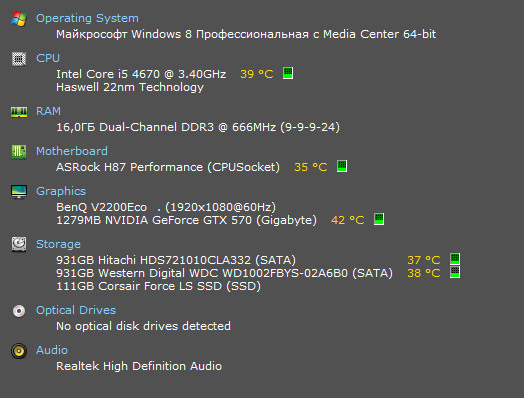Click the Storage hard drive icon
Screen dimensions: 524x398
pos(19,244)
